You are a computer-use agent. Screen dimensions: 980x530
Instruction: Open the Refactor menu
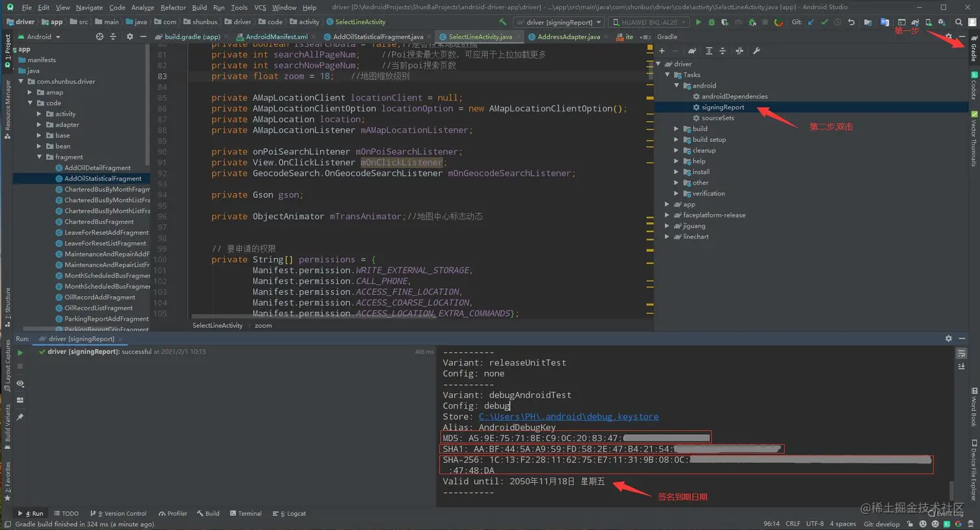click(173, 7)
